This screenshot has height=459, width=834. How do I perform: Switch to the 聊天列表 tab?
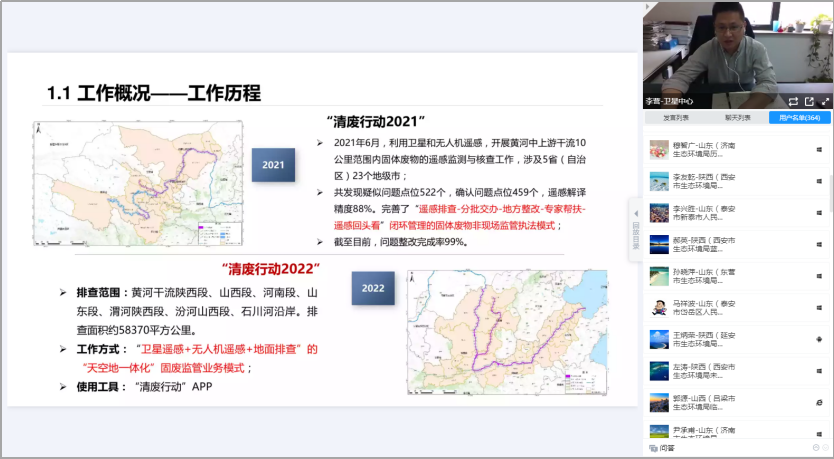click(x=737, y=118)
